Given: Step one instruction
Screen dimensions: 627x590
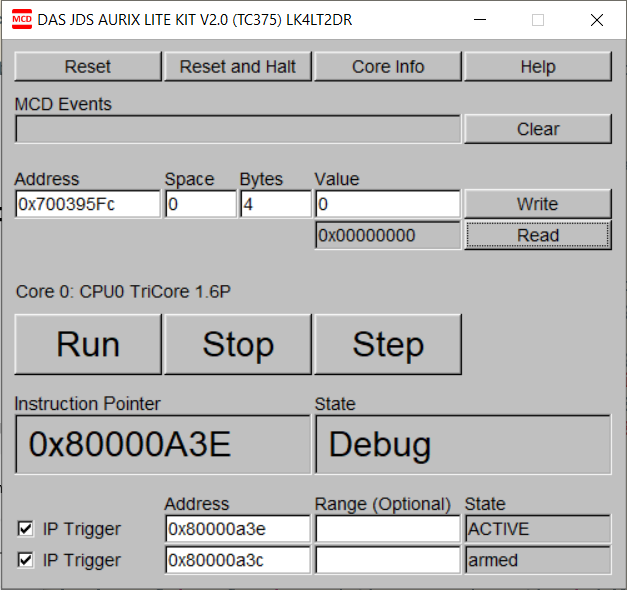Looking at the screenshot, I should (388, 344).
